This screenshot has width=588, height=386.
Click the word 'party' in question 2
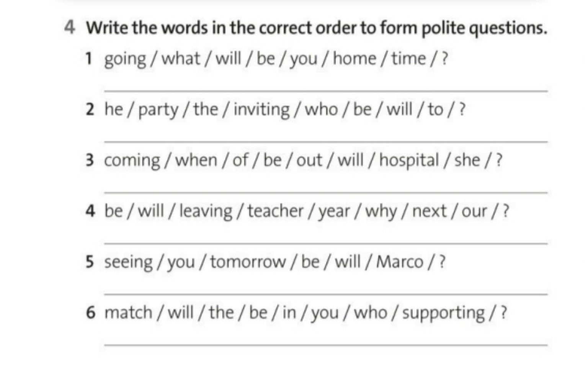158,110
